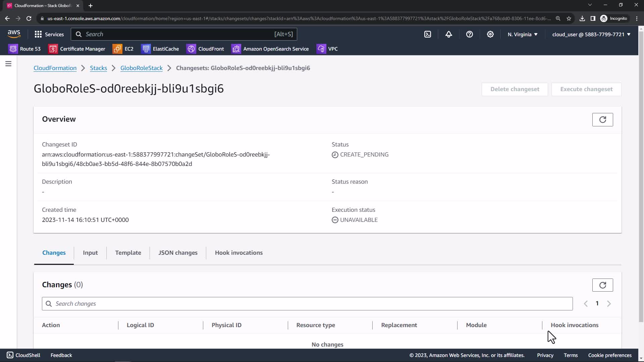Refresh the Overview panel

click(x=602, y=120)
